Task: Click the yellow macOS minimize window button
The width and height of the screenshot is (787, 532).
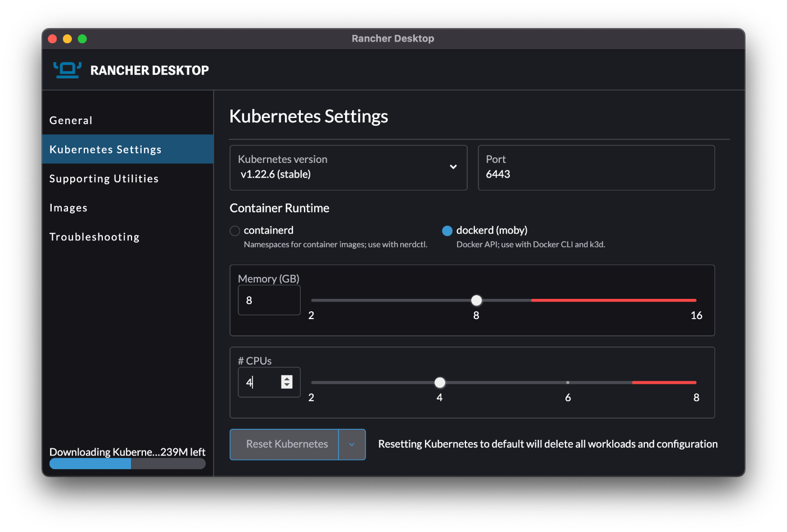Action: (67, 39)
